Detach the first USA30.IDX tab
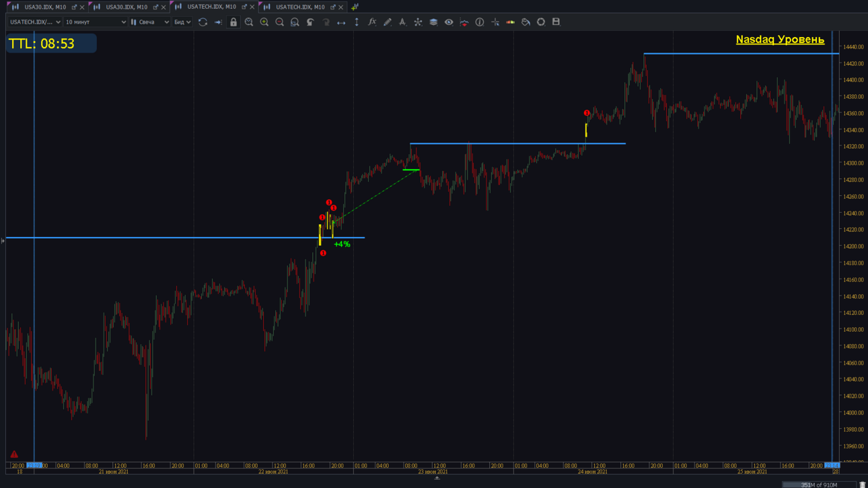The height and width of the screenshot is (488, 868). [x=74, y=7]
